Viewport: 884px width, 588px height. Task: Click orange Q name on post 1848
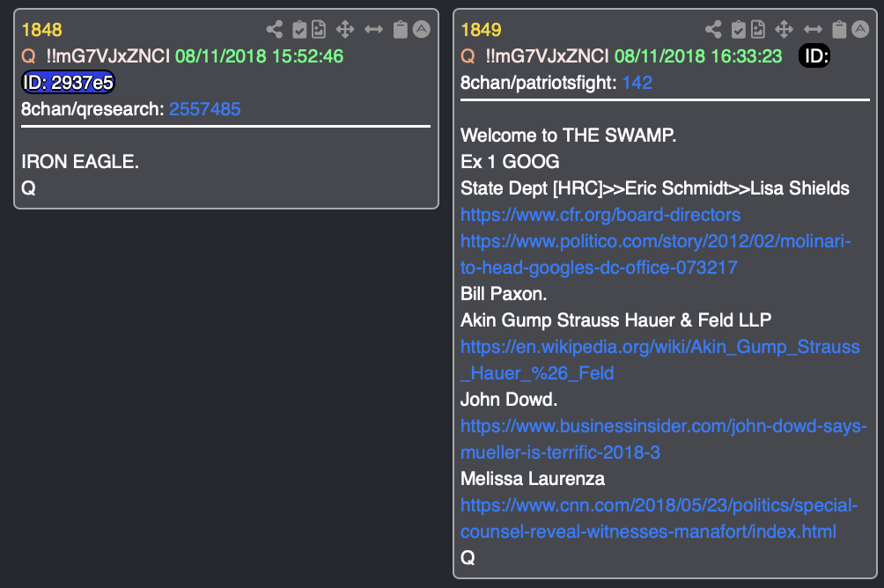[x=28, y=56]
